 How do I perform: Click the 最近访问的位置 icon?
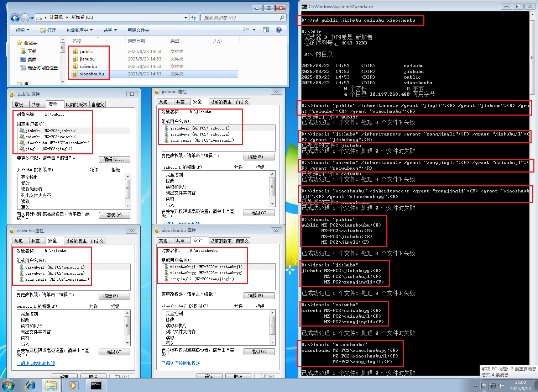[x=23, y=68]
